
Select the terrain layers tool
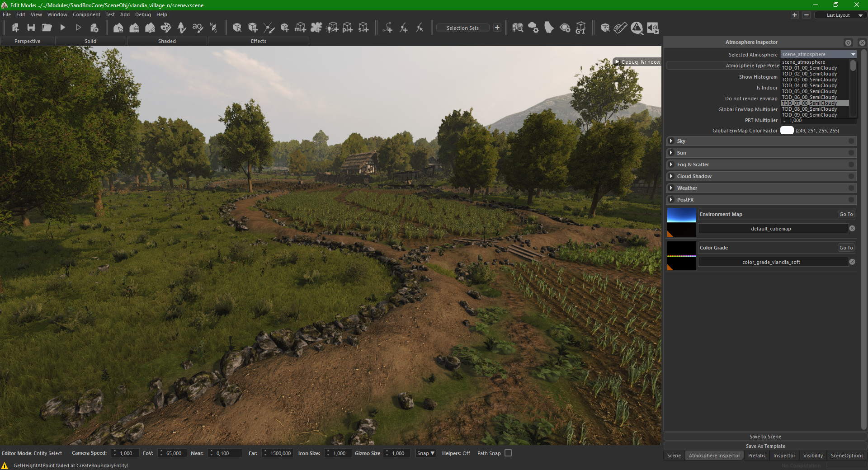(x=134, y=28)
